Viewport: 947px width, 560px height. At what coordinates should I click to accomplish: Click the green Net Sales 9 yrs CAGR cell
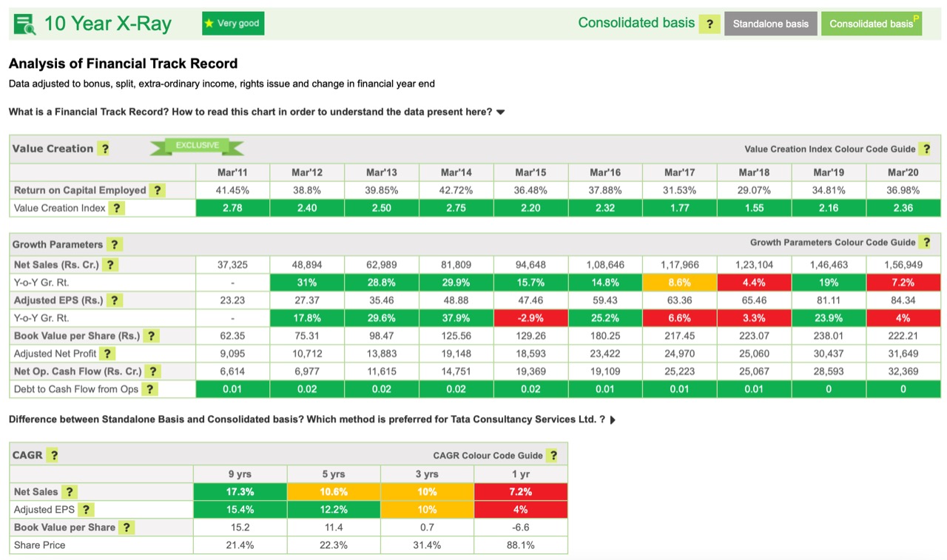[240, 491]
